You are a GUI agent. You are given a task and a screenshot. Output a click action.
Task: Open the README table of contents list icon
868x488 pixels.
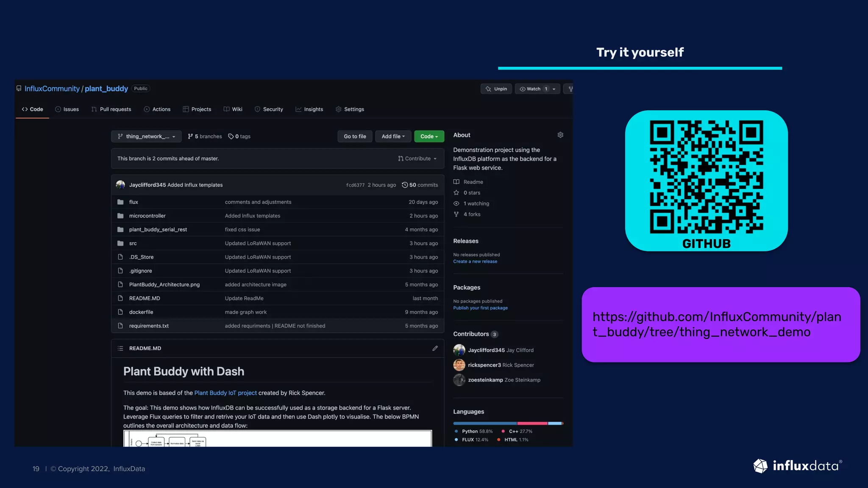point(120,348)
